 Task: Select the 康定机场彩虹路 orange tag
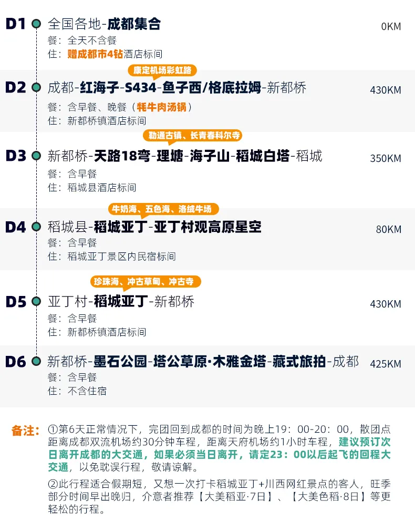tap(162, 69)
